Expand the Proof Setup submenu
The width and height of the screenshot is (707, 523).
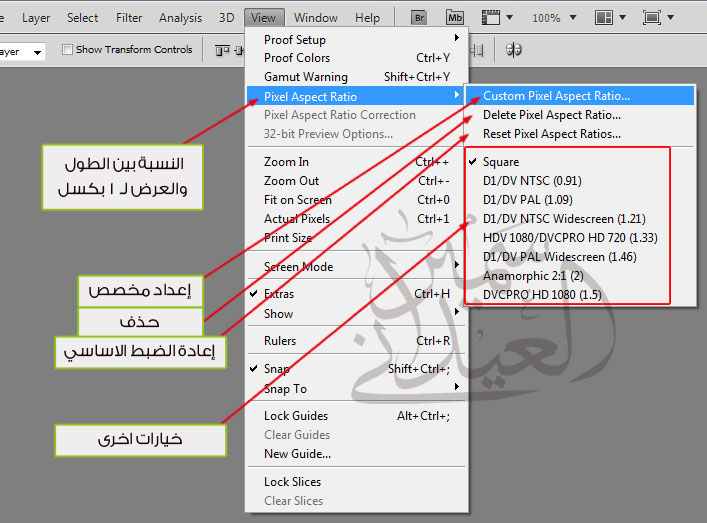click(x=357, y=40)
